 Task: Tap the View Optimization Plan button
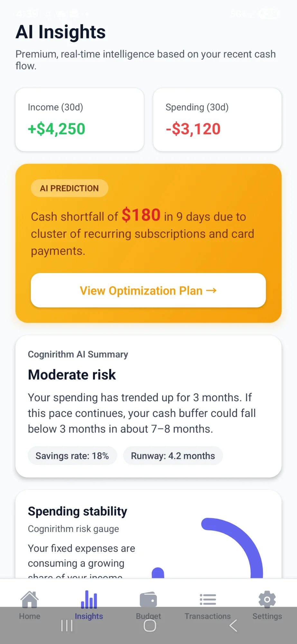(x=148, y=290)
